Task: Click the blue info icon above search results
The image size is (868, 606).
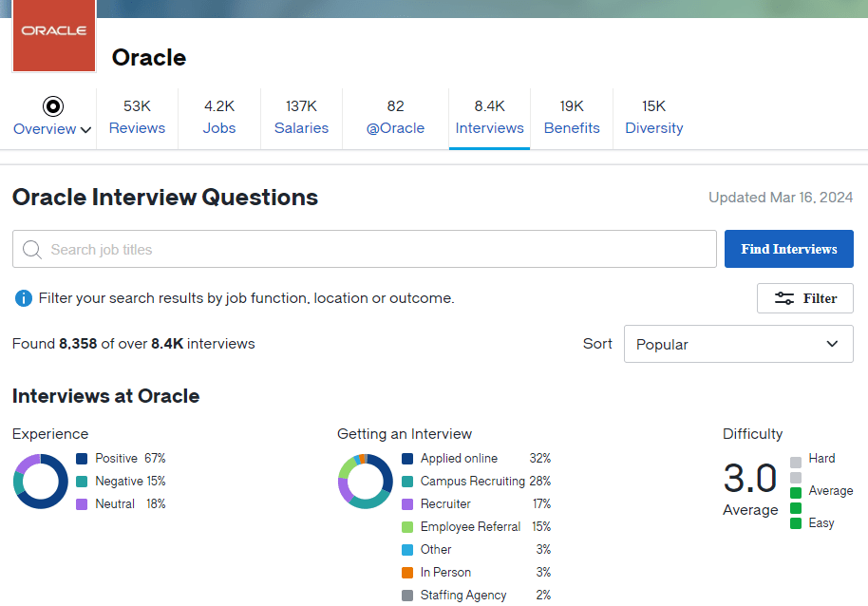Action: pos(23,298)
